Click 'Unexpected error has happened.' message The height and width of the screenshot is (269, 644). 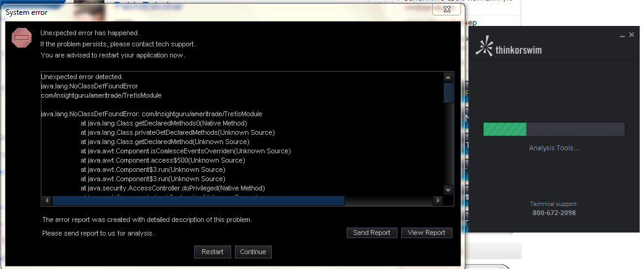tap(90, 33)
